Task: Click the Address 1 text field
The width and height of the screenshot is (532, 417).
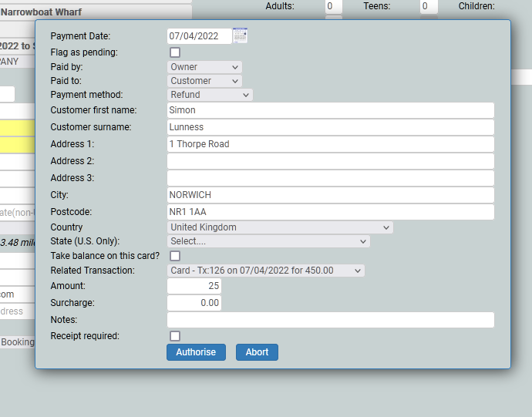Action: 330,144
